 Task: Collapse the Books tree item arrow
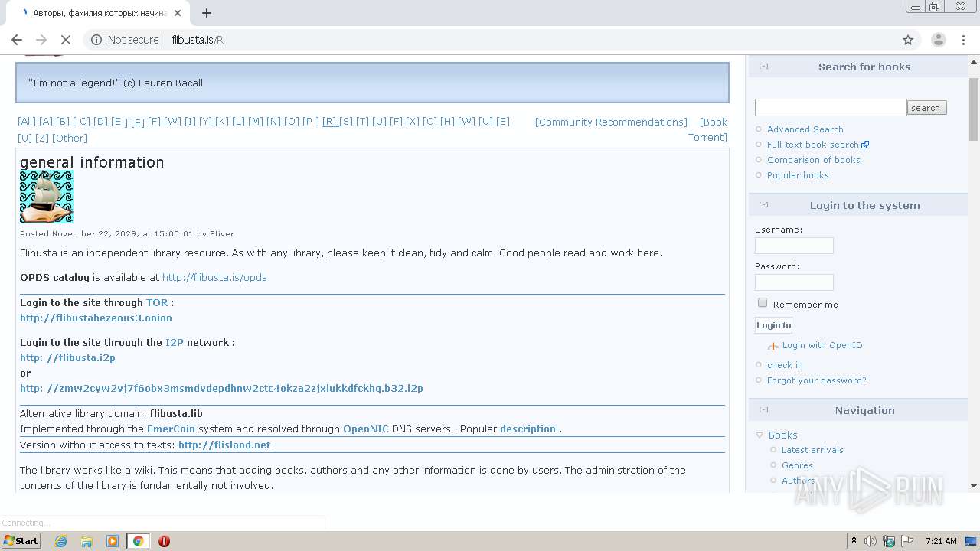759,435
